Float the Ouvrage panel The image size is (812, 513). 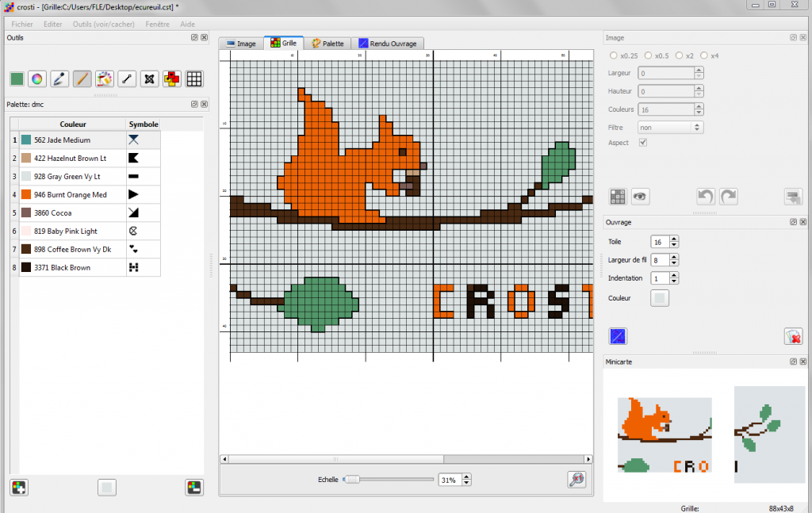pos(793,222)
